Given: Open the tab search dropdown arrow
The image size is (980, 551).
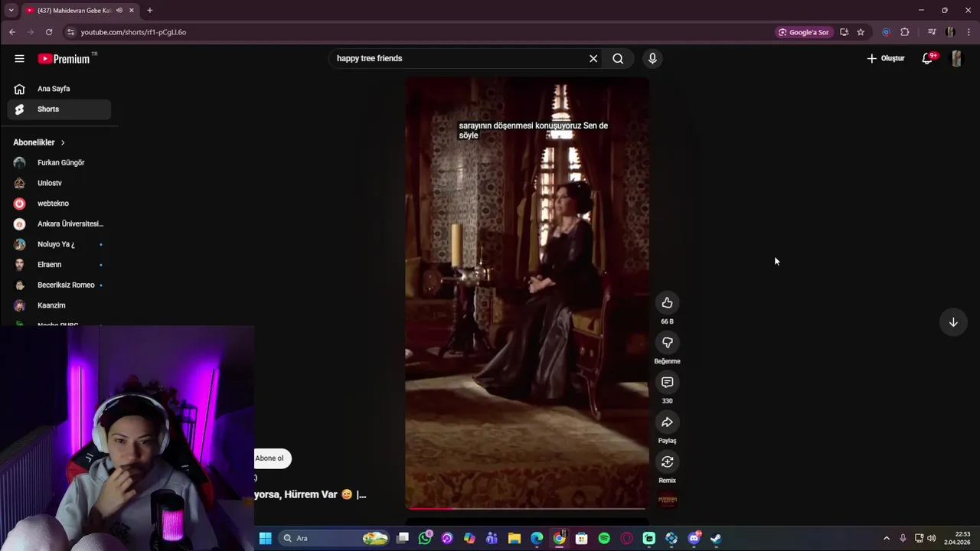Looking at the screenshot, I should [x=11, y=10].
